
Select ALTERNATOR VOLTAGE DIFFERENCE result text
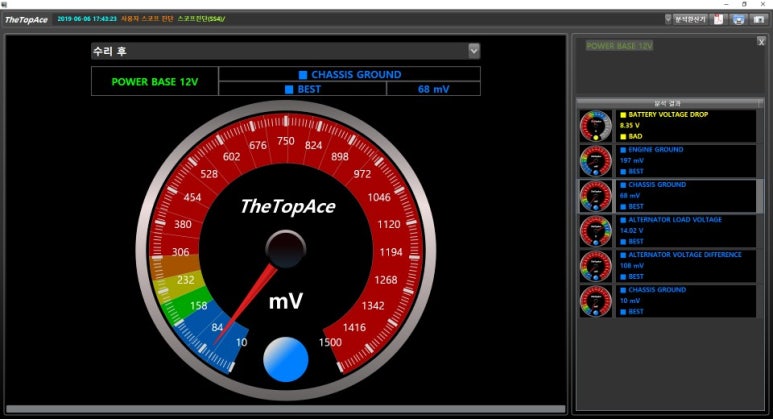pyautogui.click(x=685, y=254)
